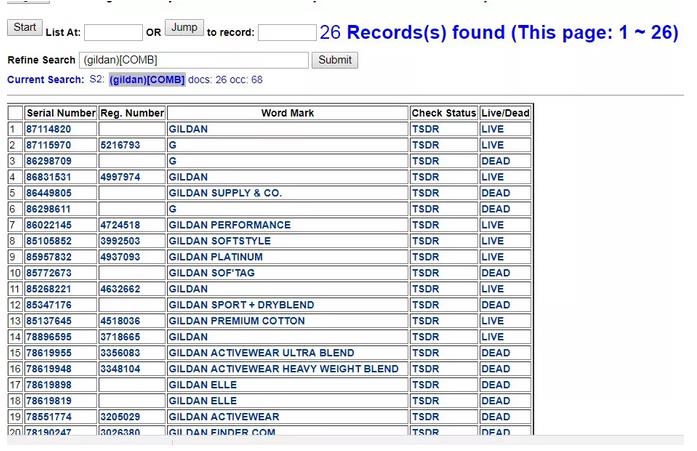Open registration number 3718665

[x=120, y=337]
